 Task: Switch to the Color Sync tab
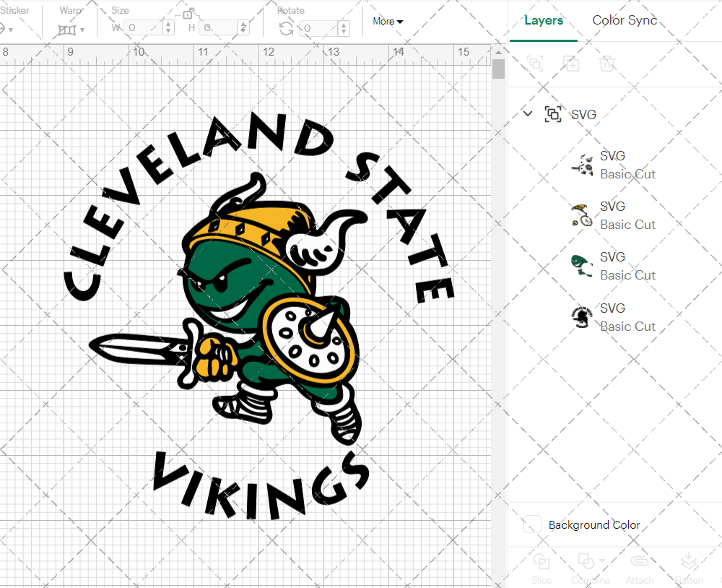point(624,20)
